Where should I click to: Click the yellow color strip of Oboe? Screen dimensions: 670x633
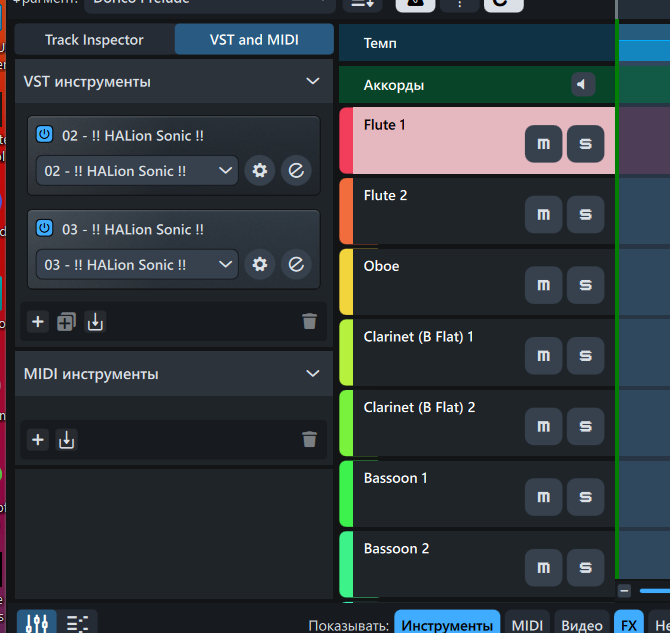[x=346, y=282]
